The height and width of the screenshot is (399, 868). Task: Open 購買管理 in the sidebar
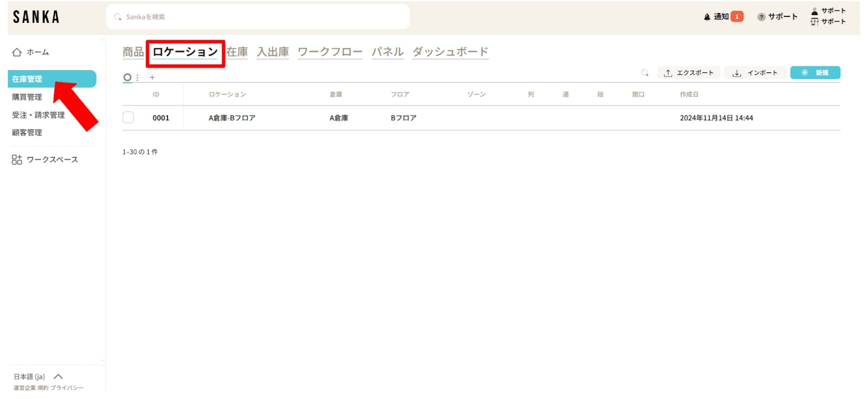(27, 97)
